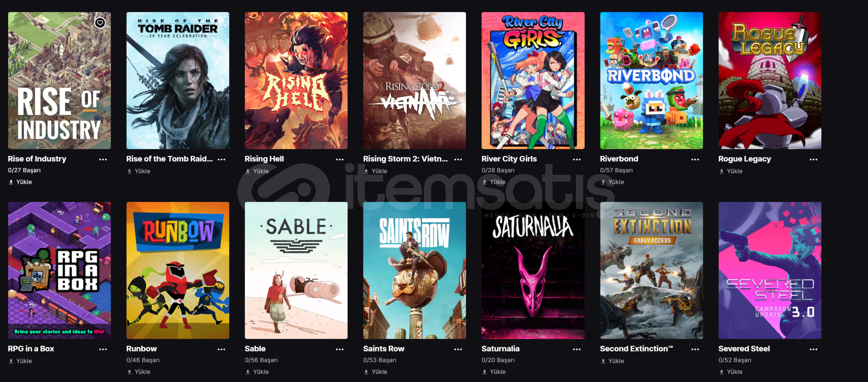868x382 pixels.
Task: Open more options for Runbow
Action: tap(221, 349)
